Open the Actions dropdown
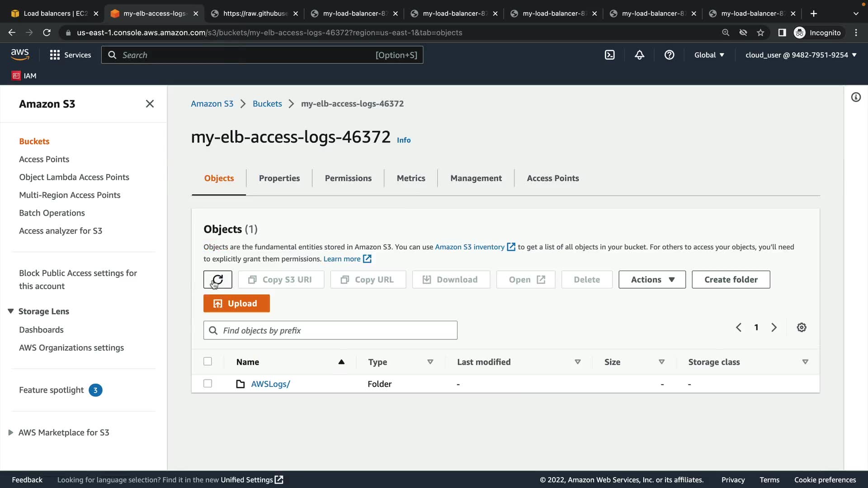Viewport: 868px width, 488px height. point(652,280)
